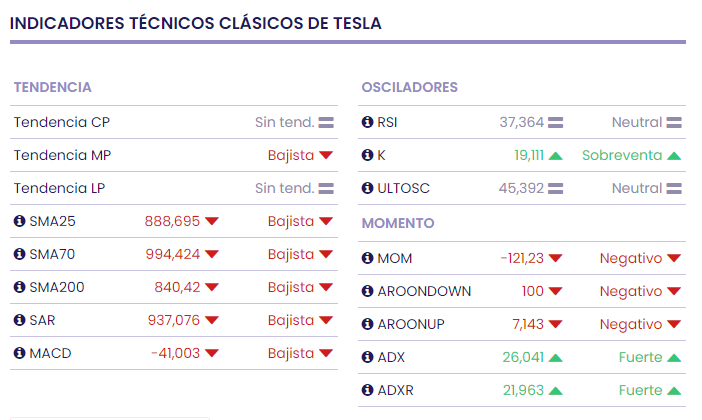The width and height of the screenshot is (702, 420).
Task: Click the Fuerte label in ADX row
Action: pyautogui.click(x=640, y=357)
